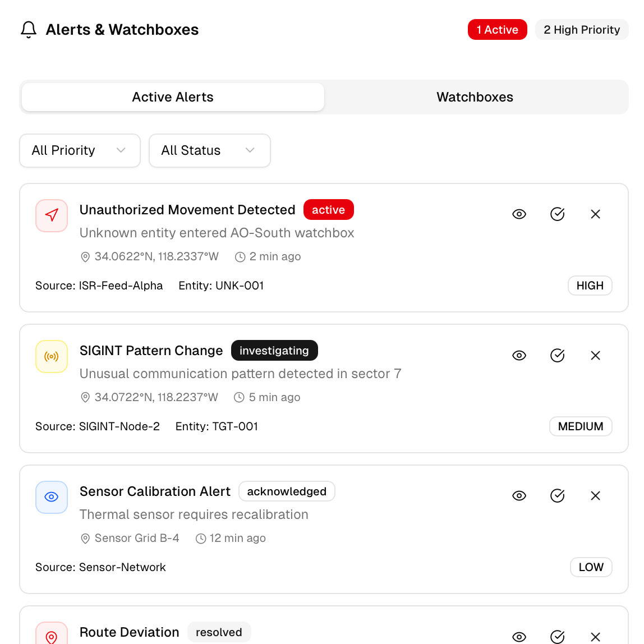Acknowledge the Unauthorized Movement Detected alert checkmark
The image size is (644, 644).
(558, 214)
